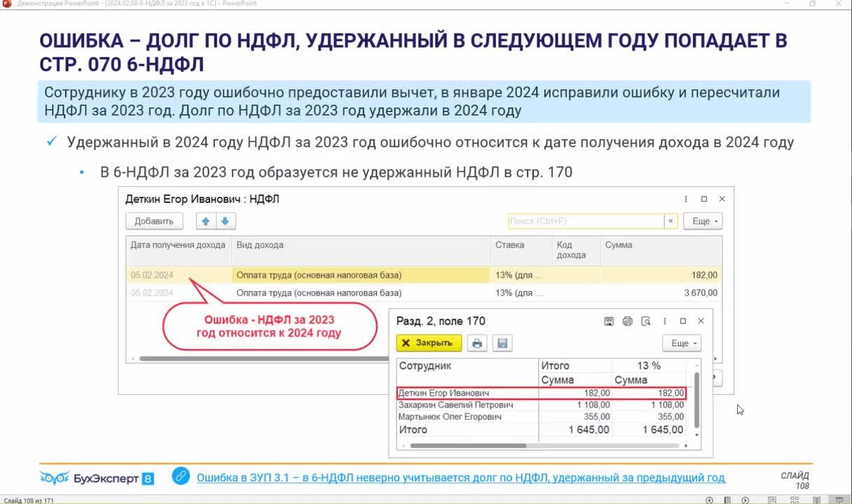Click printer icon in Разд. 2 title bar
The height and width of the screenshot is (504, 852).
pos(627,321)
